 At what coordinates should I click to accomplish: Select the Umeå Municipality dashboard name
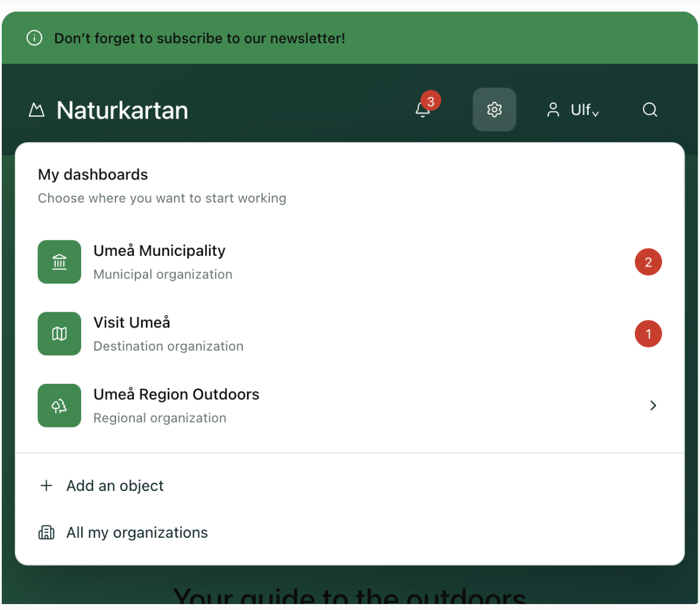click(159, 251)
